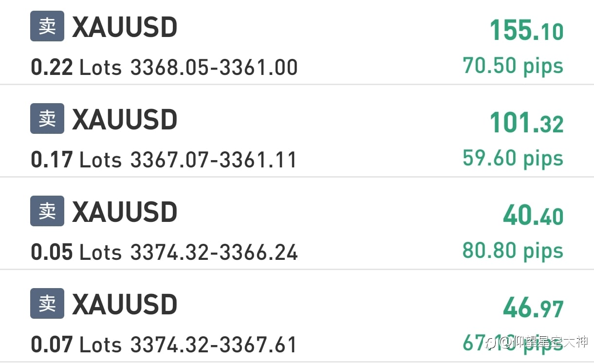Open the XAUUSD trade with 46.97 profit
594x364 pixels.
coord(297,316)
